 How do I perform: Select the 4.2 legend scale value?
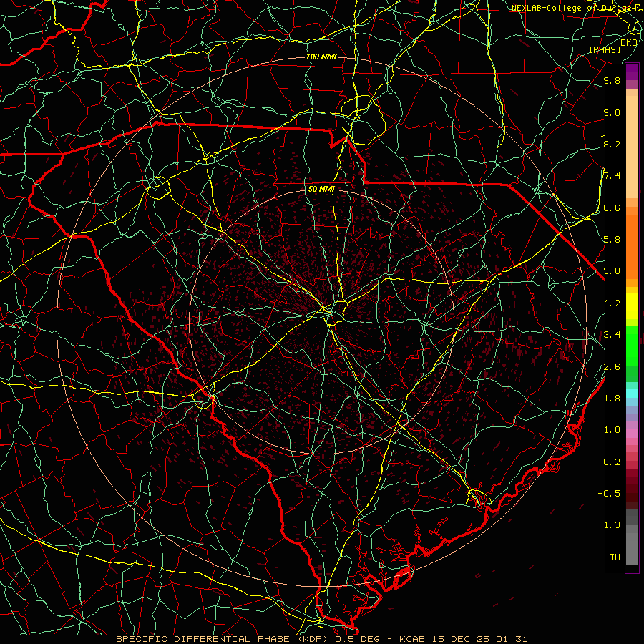(x=612, y=303)
